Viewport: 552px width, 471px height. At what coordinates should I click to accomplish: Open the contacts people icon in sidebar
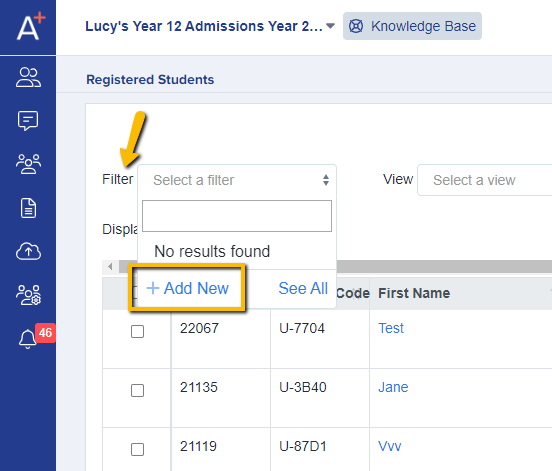point(28,77)
